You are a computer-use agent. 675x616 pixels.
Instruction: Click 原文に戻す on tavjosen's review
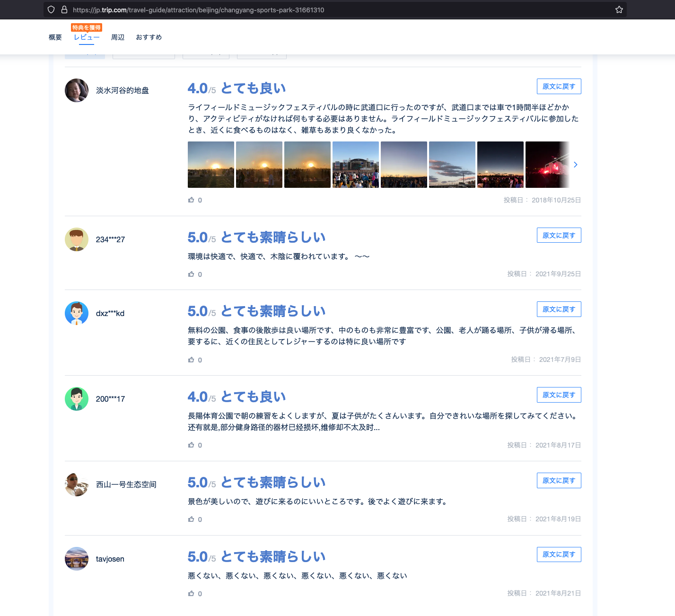point(559,554)
